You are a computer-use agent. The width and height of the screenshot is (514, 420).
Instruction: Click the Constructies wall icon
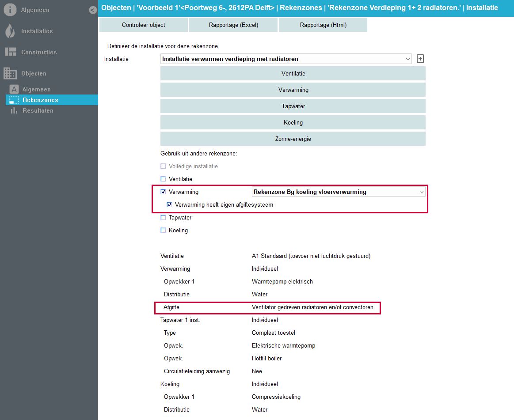pos(10,52)
